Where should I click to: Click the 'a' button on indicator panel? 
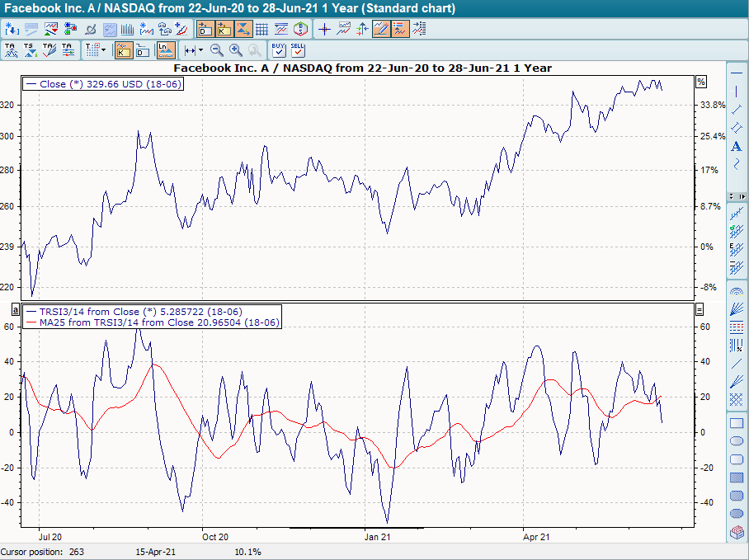coord(14,309)
